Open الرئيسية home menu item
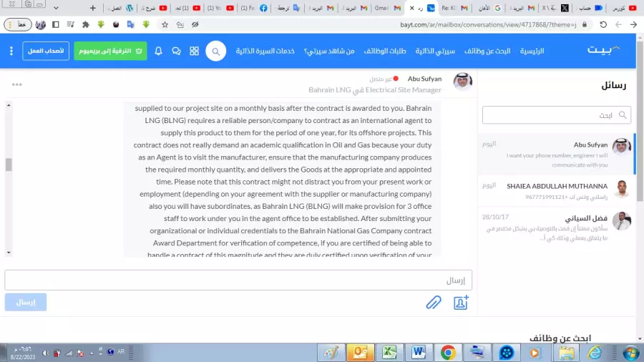Screen dimensions: 644x362 click(532, 51)
